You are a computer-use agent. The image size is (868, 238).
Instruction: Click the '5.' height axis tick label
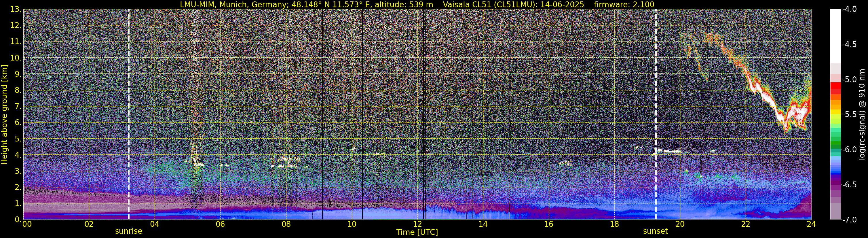[x=18, y=139]
